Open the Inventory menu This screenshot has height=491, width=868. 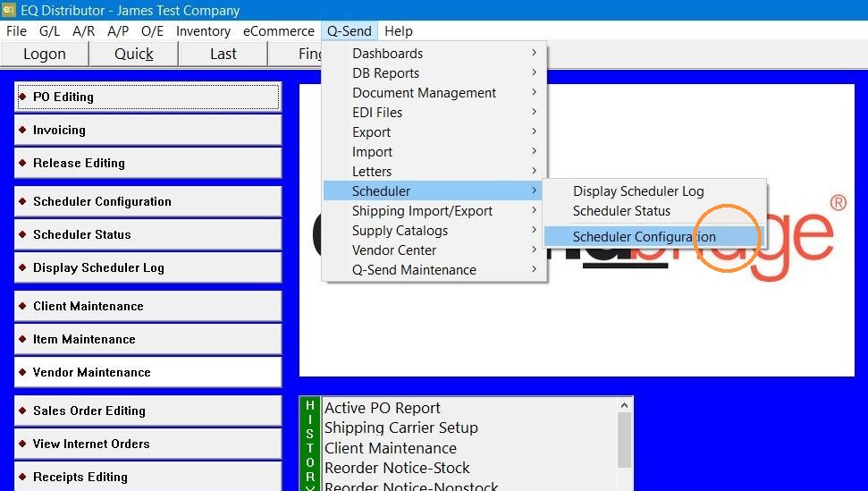click(203, 31)
